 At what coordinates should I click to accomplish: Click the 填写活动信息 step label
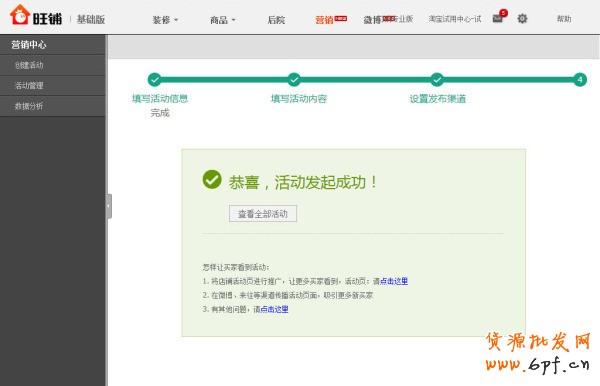click(x=160, y=99)
